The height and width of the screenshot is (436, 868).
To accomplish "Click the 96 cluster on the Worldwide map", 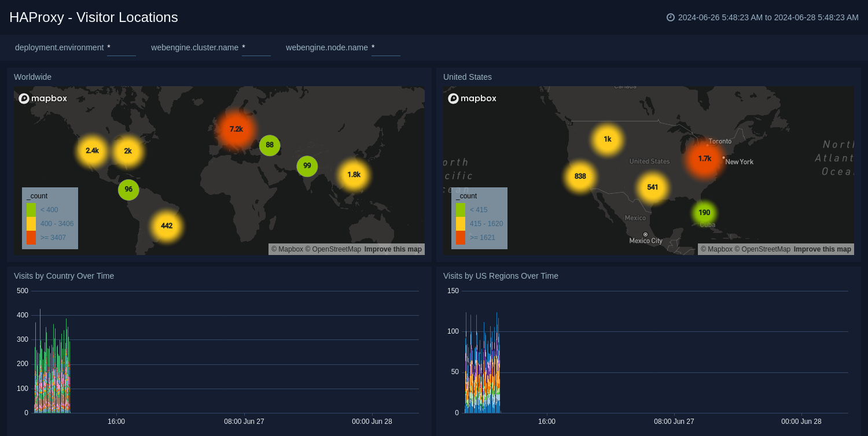I will 128,189.
